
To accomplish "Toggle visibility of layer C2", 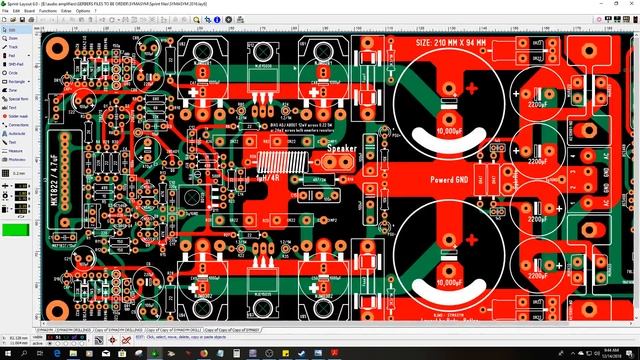I will [66, 338].
